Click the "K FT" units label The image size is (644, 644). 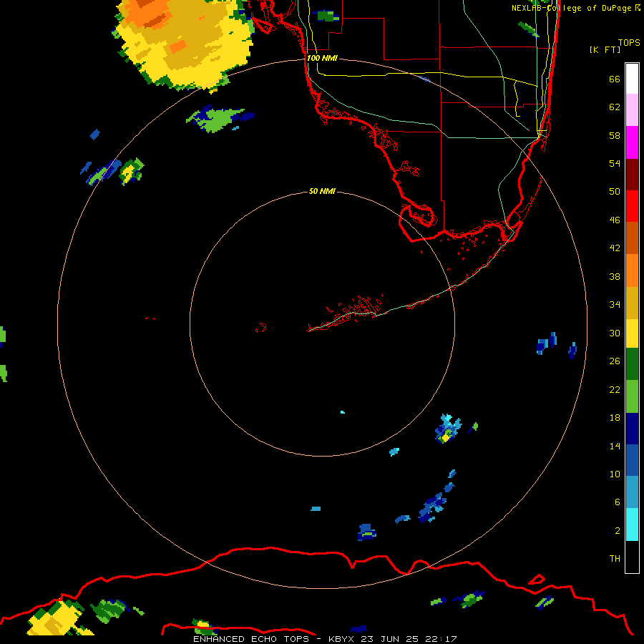pos(605,49)
